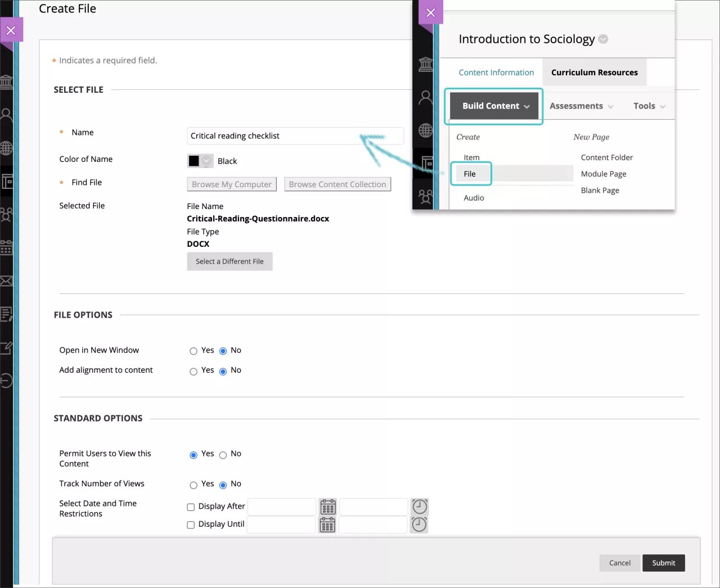720x588 pixels.
Task: Enable Track Number of Views
Action: coord(193,485)
